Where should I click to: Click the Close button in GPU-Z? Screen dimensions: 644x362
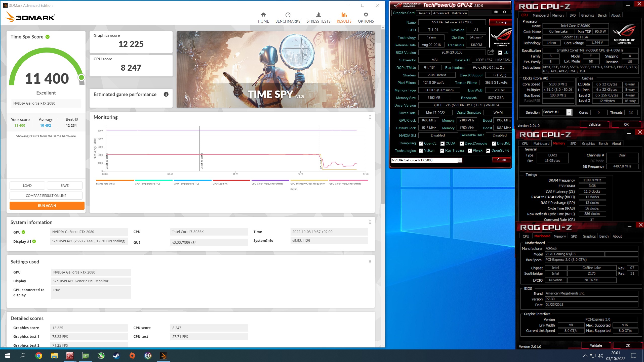pos(501,160)
